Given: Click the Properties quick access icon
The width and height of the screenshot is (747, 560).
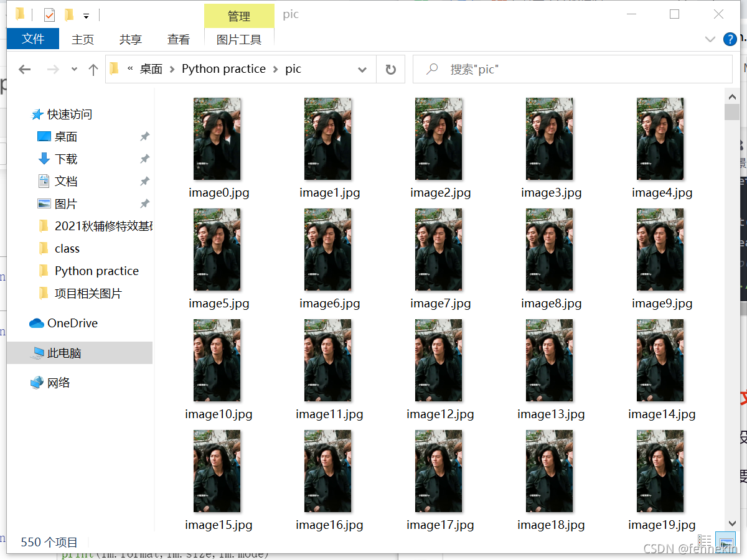Looking at the screenshot, I should coord(49,15).
